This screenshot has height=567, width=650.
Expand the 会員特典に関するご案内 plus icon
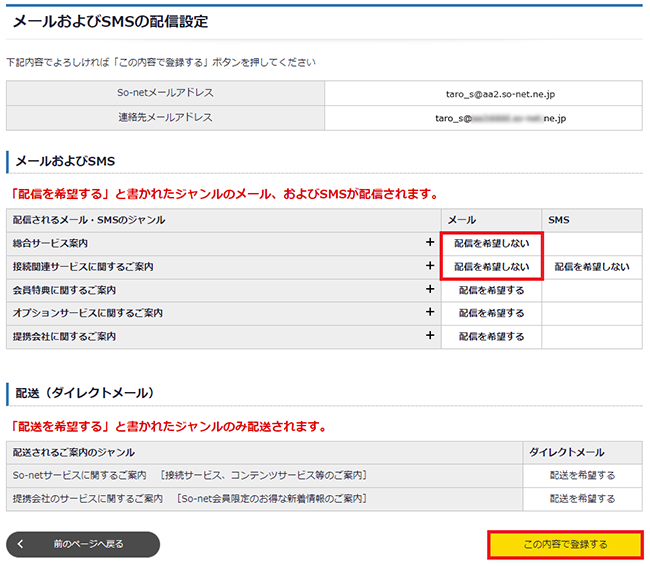tap(429, 290)
